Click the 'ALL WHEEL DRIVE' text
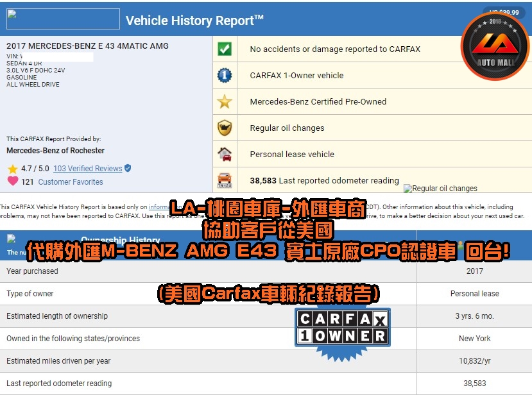 pyautogui.click(x=33, y=85)
